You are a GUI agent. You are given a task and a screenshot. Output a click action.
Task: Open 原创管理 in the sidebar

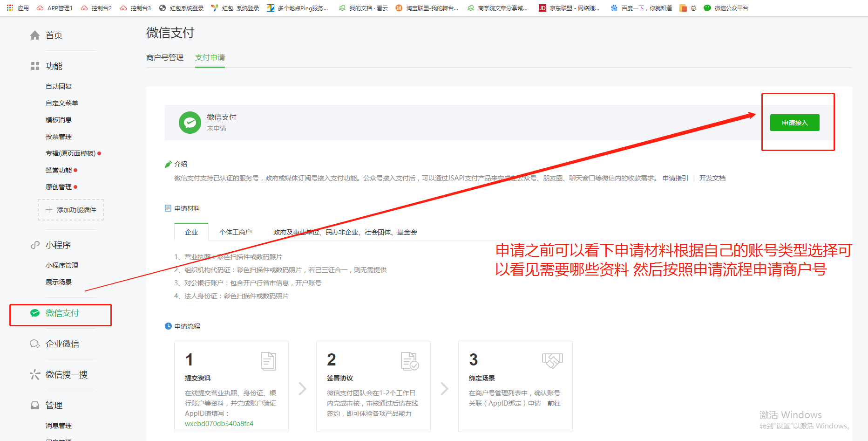click(x=59, y=187)
